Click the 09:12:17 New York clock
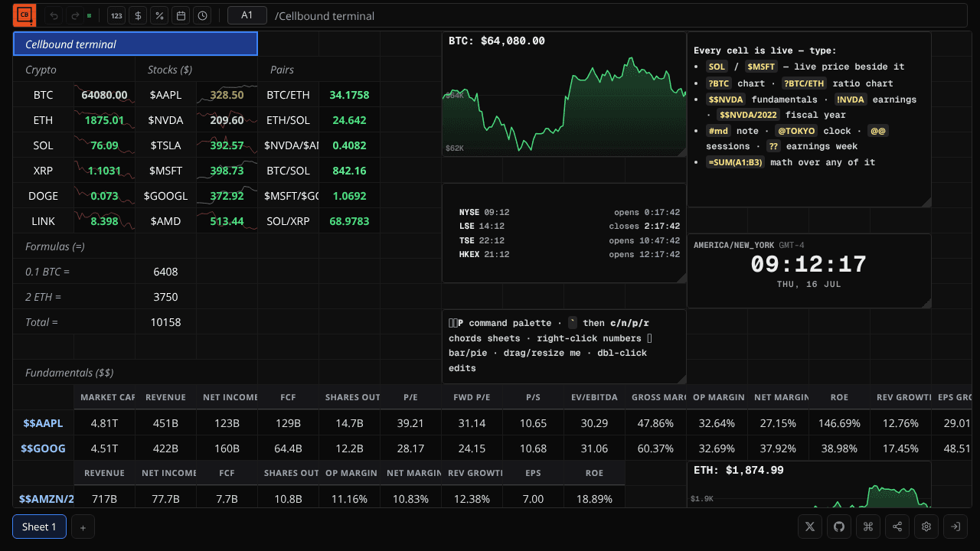980x551 pixels. (808, 265)
